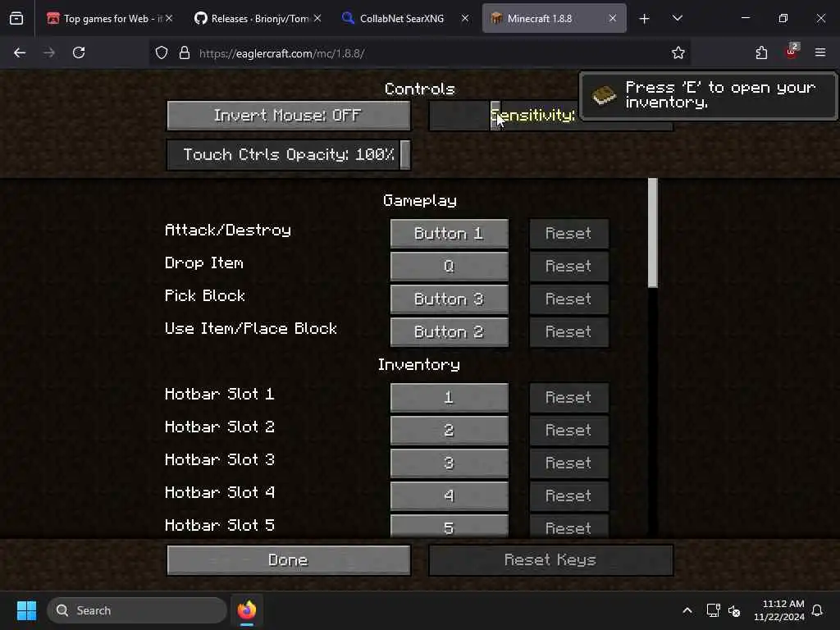
Task: Click Reset for Use Item/Place Block
Action: click(569, 332)
